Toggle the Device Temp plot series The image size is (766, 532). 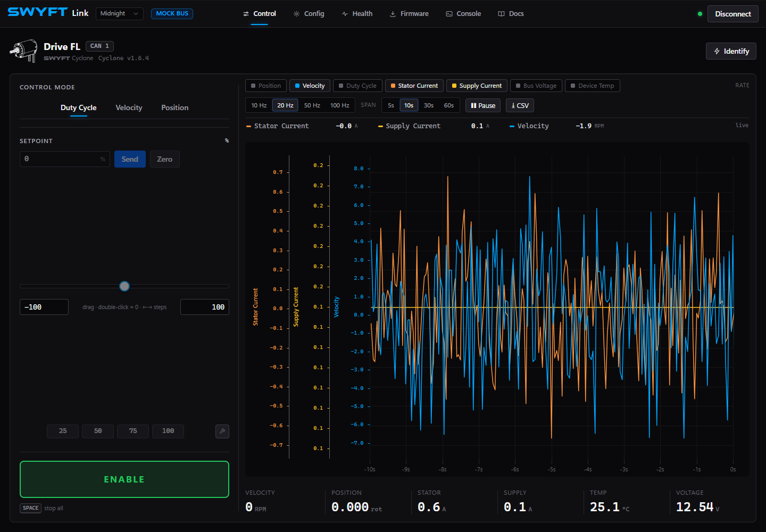coord(593,86)
